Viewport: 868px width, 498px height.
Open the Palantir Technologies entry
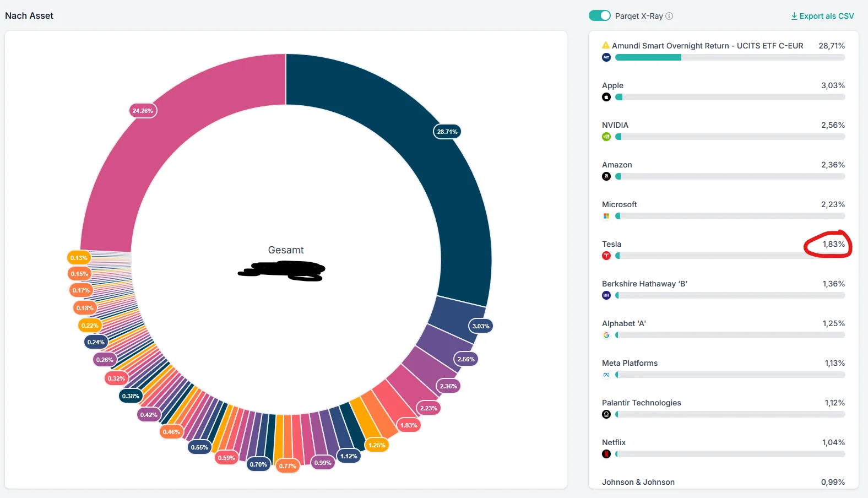tap(723, 408)
